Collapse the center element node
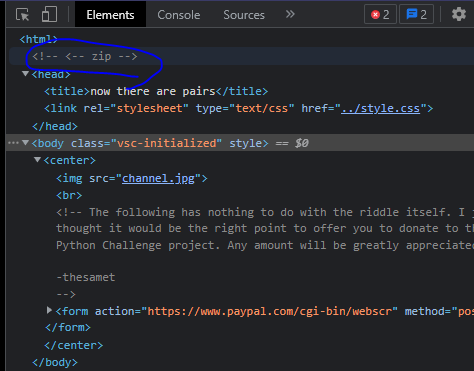474x371 pixels. pos(37,160)
